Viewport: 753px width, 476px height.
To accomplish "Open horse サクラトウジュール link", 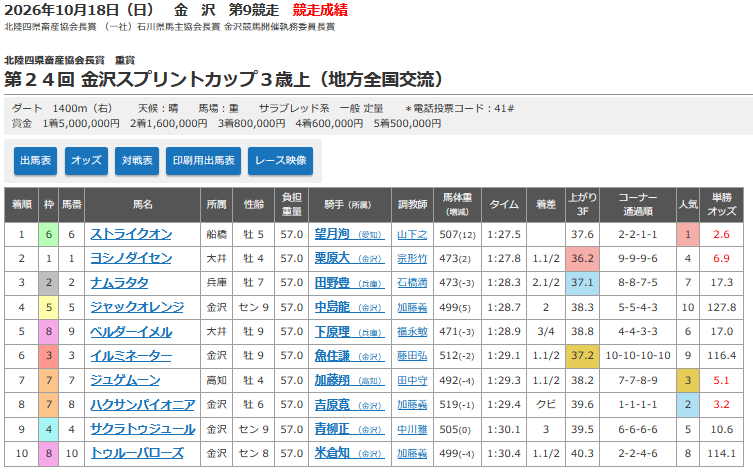I will coord(143,429).
